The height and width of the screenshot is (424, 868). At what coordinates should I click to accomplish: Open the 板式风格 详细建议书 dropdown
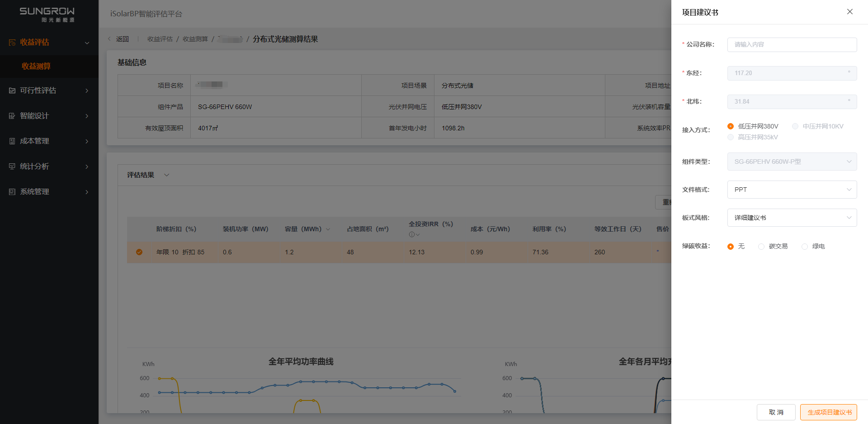(x=792, y=218)
